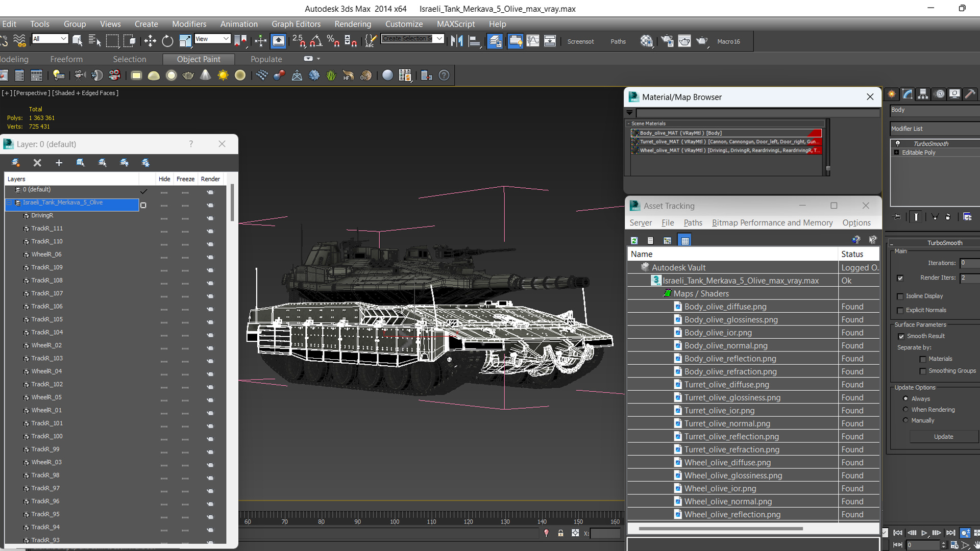This screenshot has height=551, width=980.
Task: Switch to the Freeform ribbon tab
Action: (x=66, y=59)
